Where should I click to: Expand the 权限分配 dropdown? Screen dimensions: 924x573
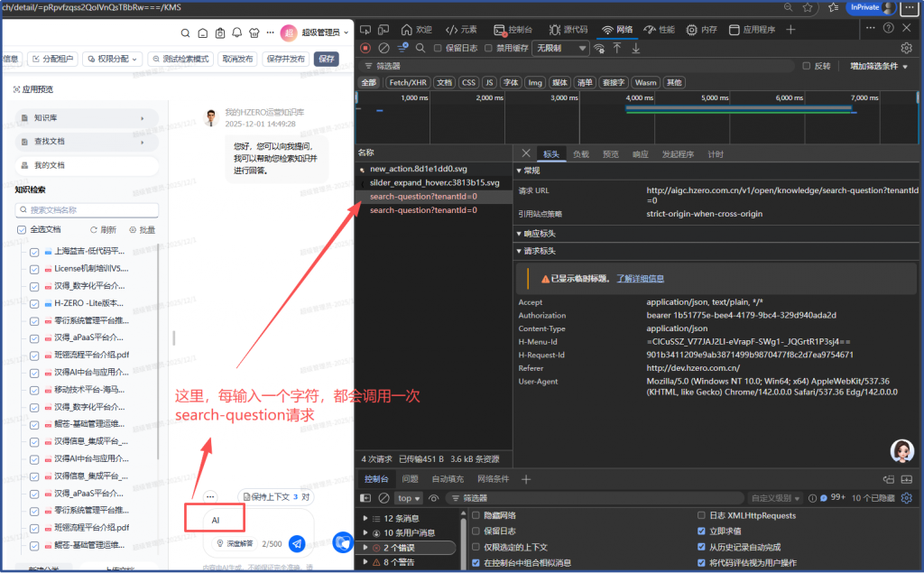[113, 59]
